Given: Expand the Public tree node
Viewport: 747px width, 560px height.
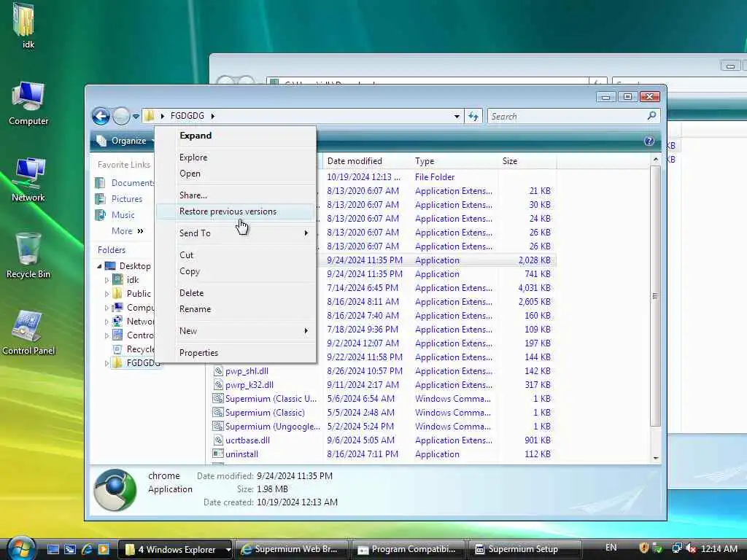Looking at the screenshot, I should click(107, 294).
